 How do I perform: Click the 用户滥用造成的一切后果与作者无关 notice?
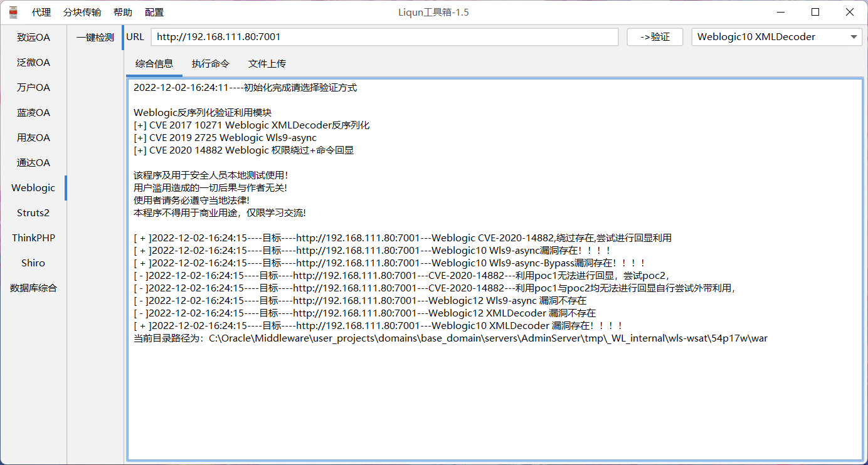click(x=211, y=188)
